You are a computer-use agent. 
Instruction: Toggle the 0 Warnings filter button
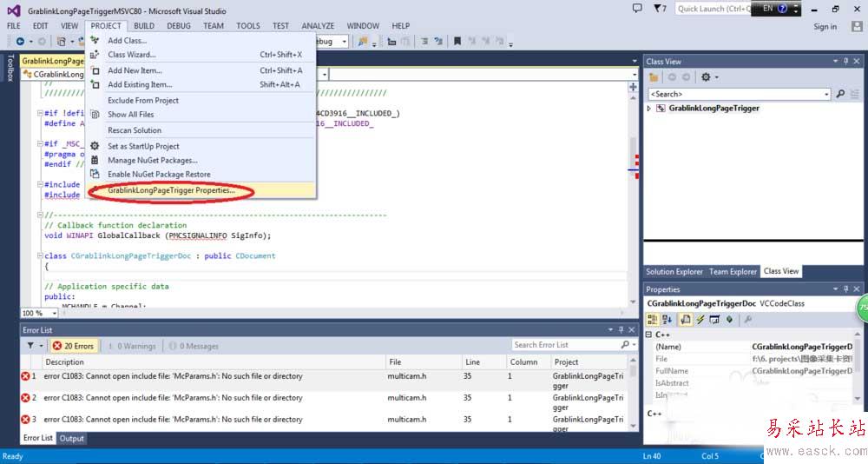pyautogui.click(x=132, y=346)
